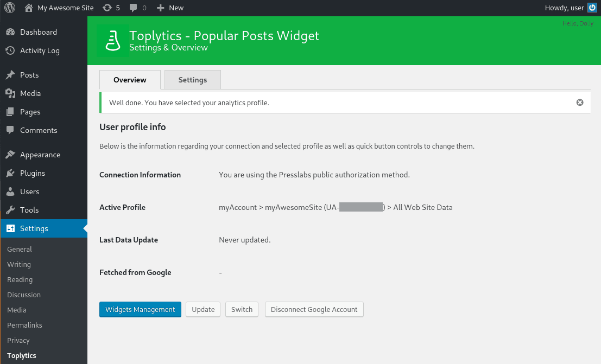
Task: Open Plugins menu label
Action: (33, 173)
